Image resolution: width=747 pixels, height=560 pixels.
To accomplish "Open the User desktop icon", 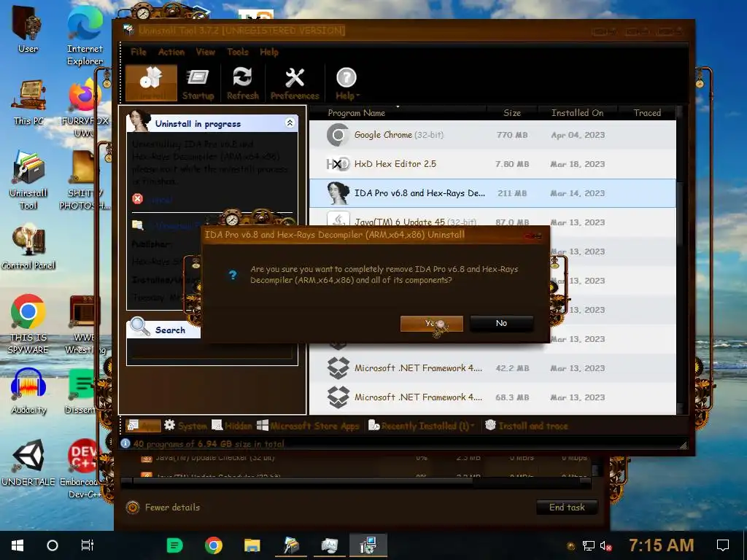I will 28,28.
